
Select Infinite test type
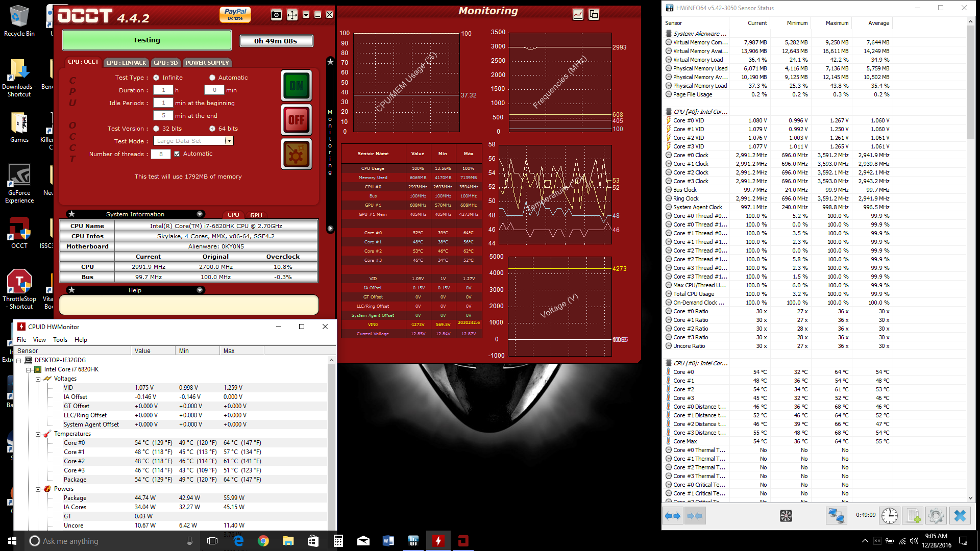click(x=156, y=78)
